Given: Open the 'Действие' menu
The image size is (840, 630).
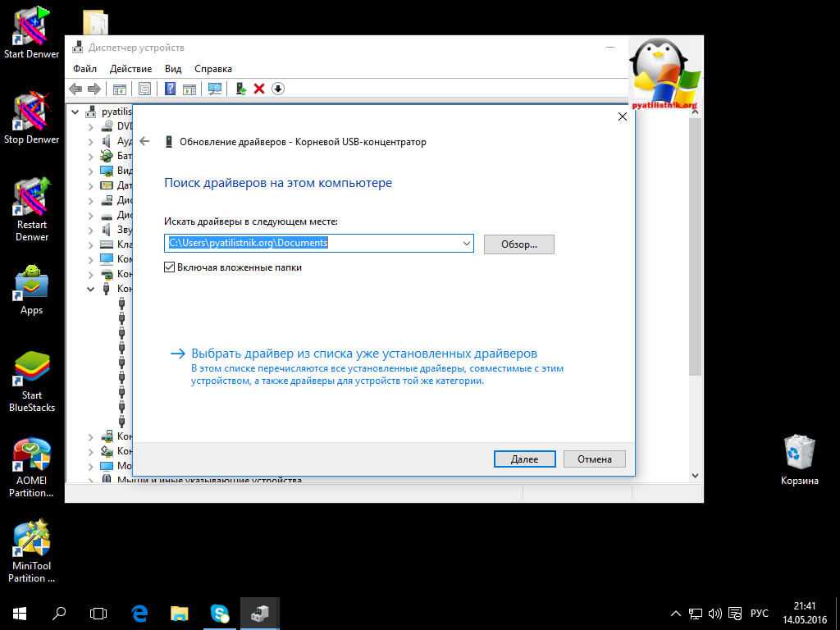Looking at the screenshot, I should (x=130, y=69).
